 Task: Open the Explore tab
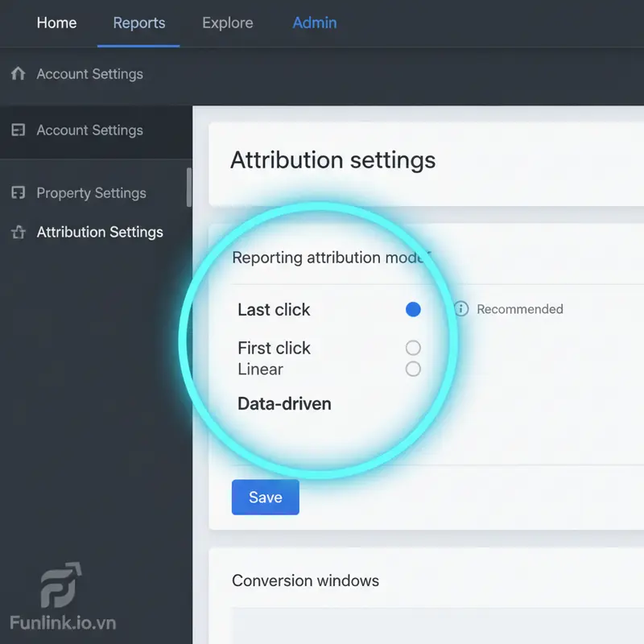227,23
